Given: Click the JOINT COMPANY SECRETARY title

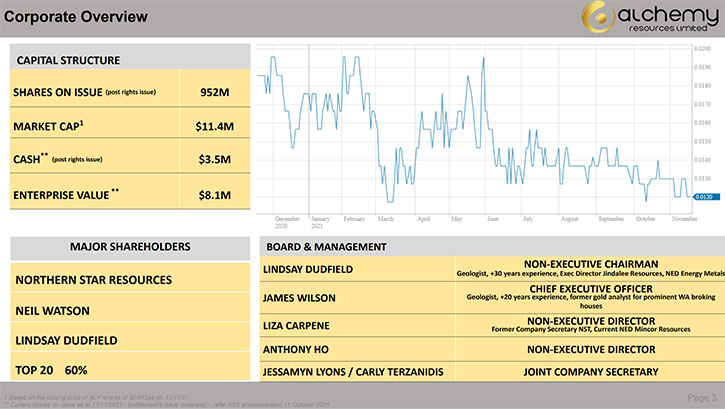Looking at the screenshot, I should tap(591, 372).
